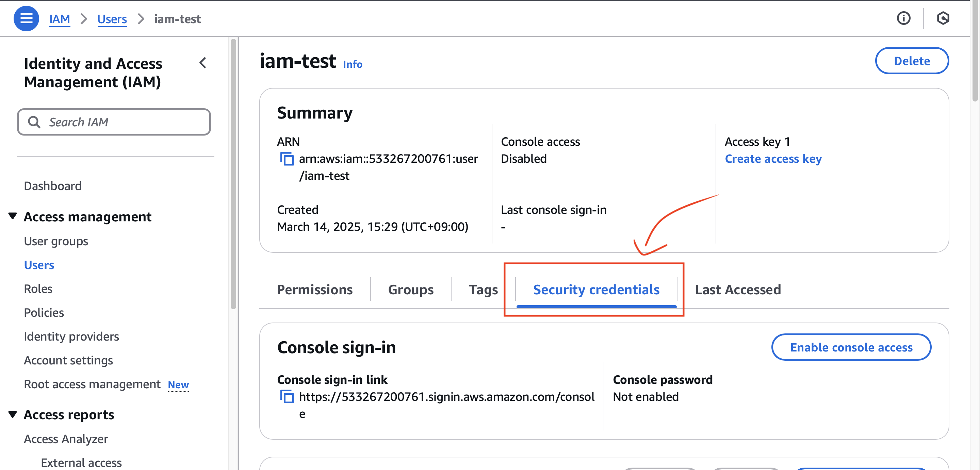Open User groups in the sidebar
This screenshot has height=470, width=980.
(x=56, y=241)
